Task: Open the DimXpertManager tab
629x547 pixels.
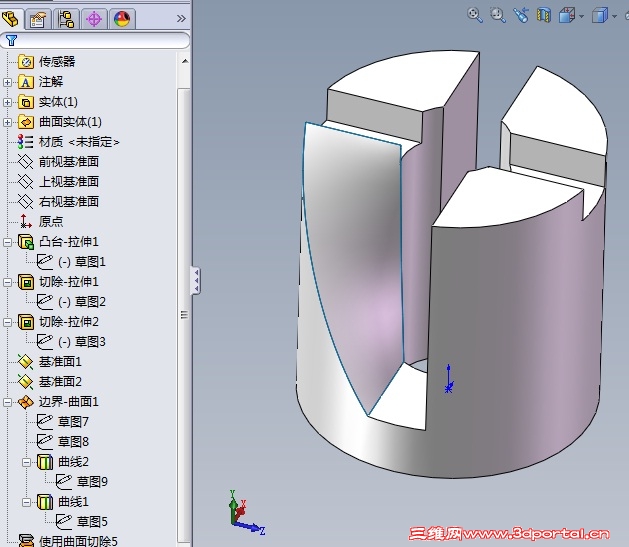Action: click(x=94, y=19)
